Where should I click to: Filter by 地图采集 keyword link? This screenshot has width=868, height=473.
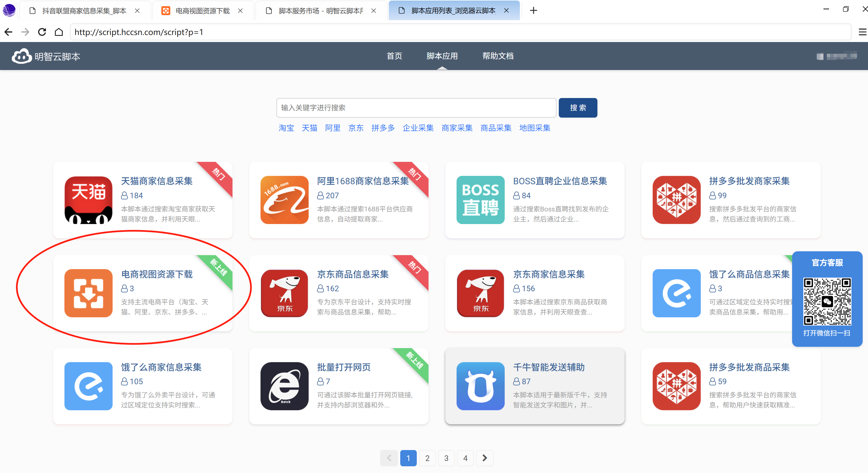click(535, 128)
